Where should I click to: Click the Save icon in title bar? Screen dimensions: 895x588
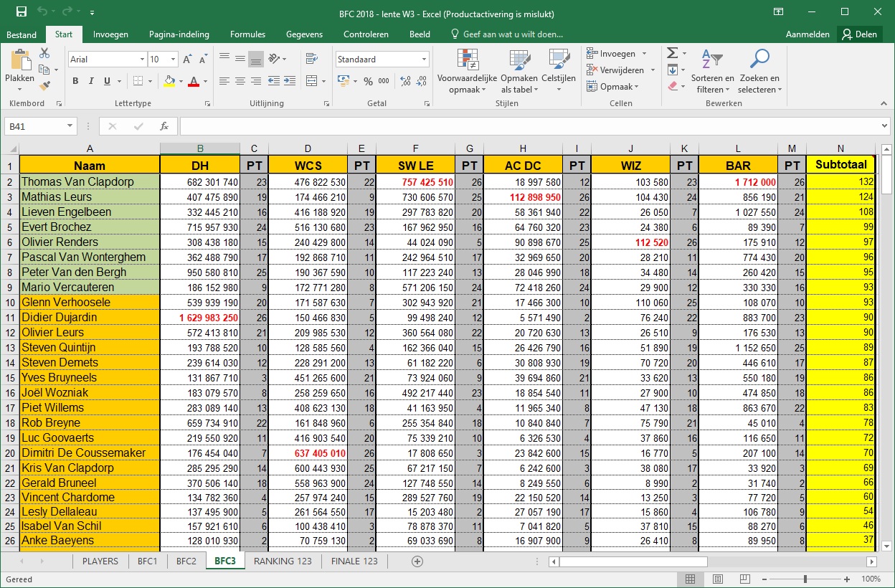pyautogui.click(x=22, y=12)
